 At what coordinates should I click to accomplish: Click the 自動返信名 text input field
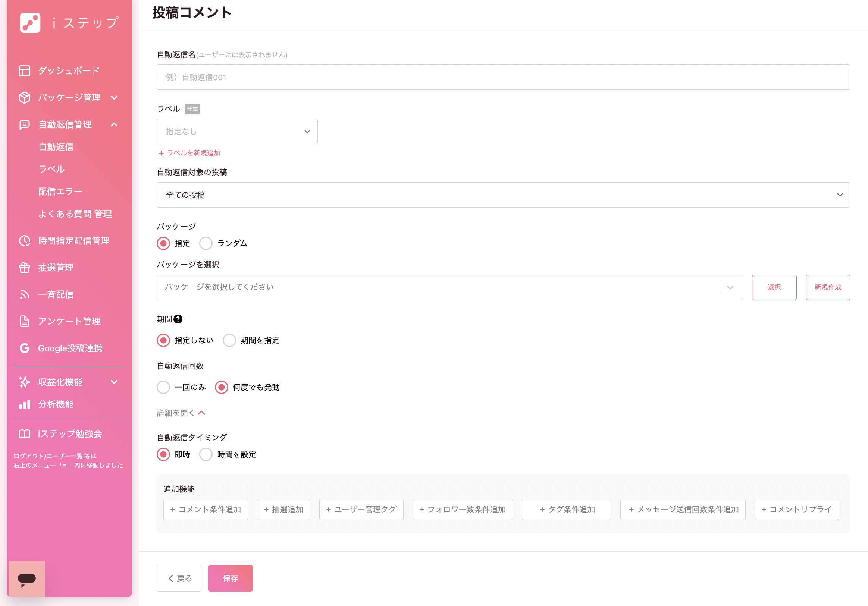[x=503, y=77]
